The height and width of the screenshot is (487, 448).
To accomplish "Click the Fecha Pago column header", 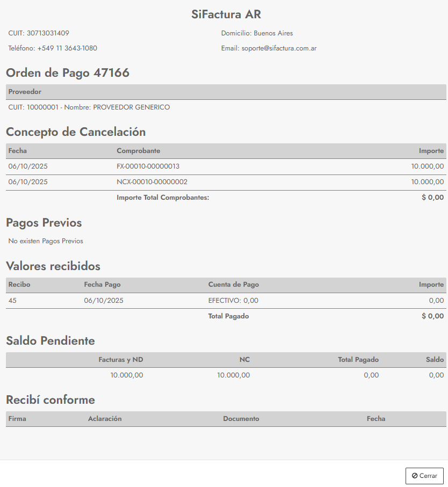I will (106, 285).
